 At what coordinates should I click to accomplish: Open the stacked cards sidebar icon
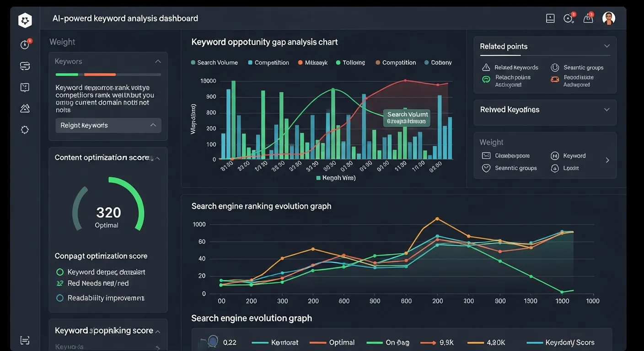25,66
